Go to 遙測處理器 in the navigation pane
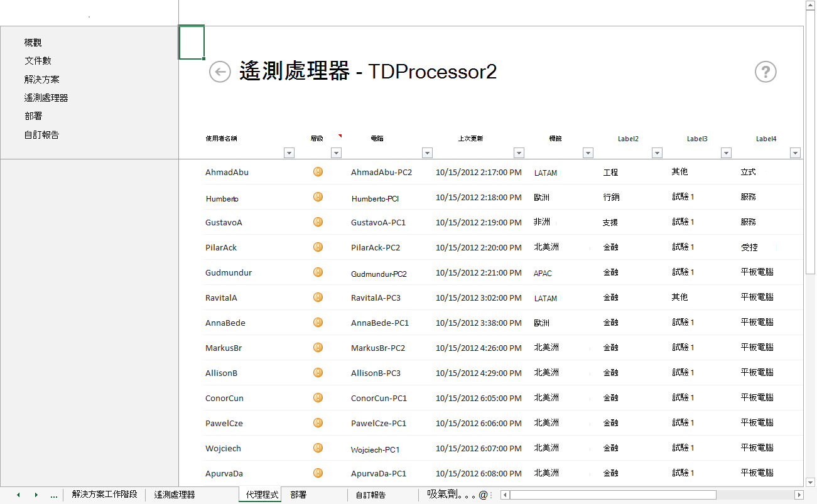817x504 pixels. coord(46,98)
